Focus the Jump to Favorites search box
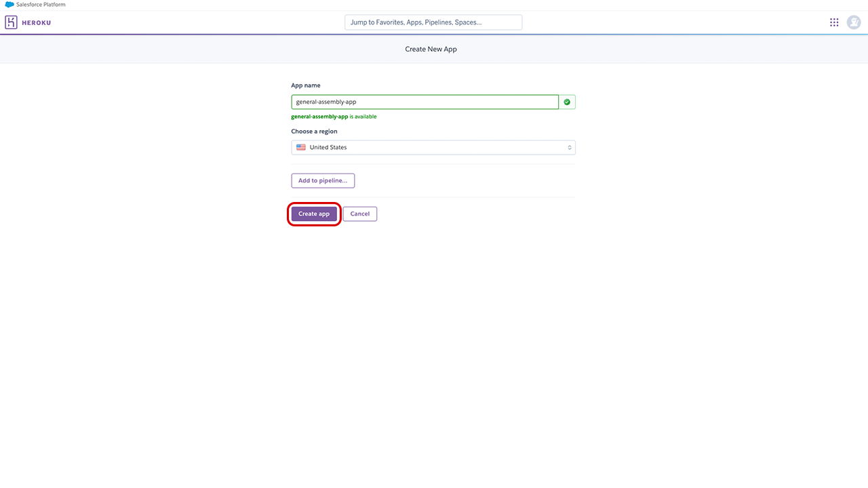Viewport: 868px width, 488px height. pos(433,22)
